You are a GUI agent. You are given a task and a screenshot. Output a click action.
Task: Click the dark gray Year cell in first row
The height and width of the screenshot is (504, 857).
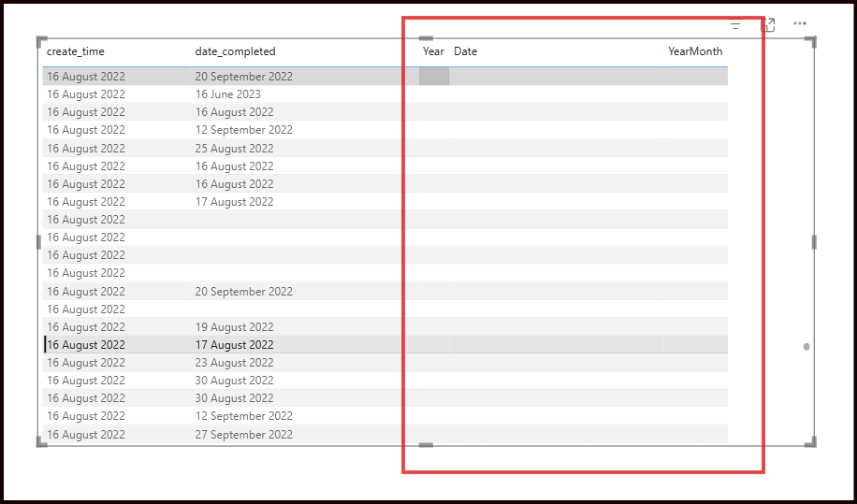434,77
